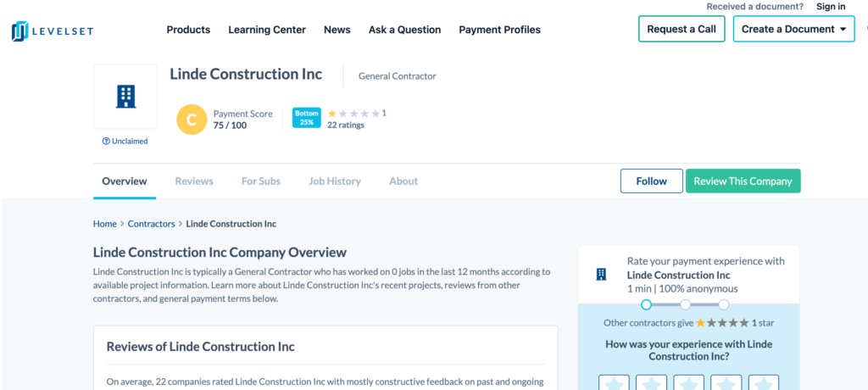Select the last step circle in rating progress
This screenshot has height=390, width=868.
tap(724, 304)
